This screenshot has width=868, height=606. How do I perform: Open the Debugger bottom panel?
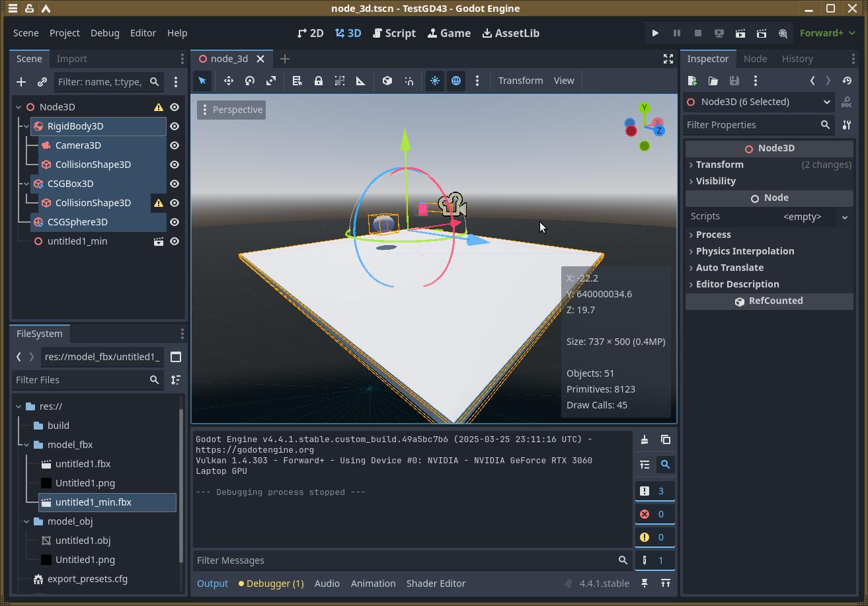271,584
